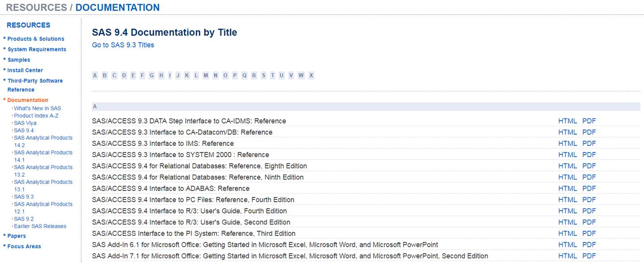Open PDF for Interface to CA-Datacom/DB Reference
The height and width of the screenshot is (263, 644).
589,132
